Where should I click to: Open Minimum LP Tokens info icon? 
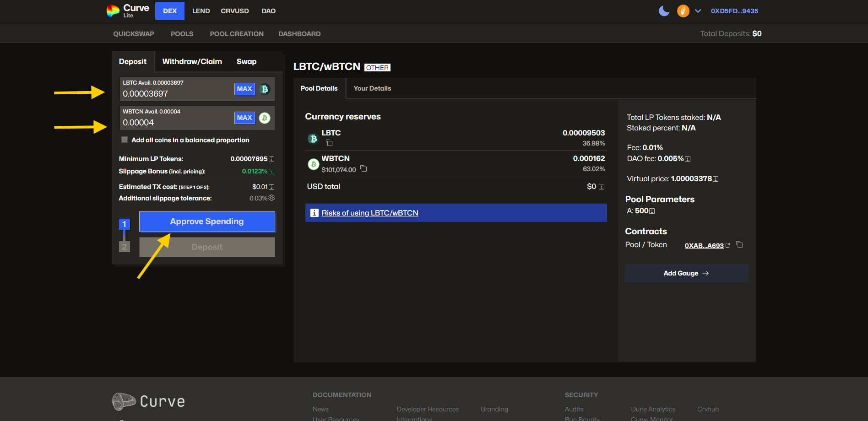point(271,159)
